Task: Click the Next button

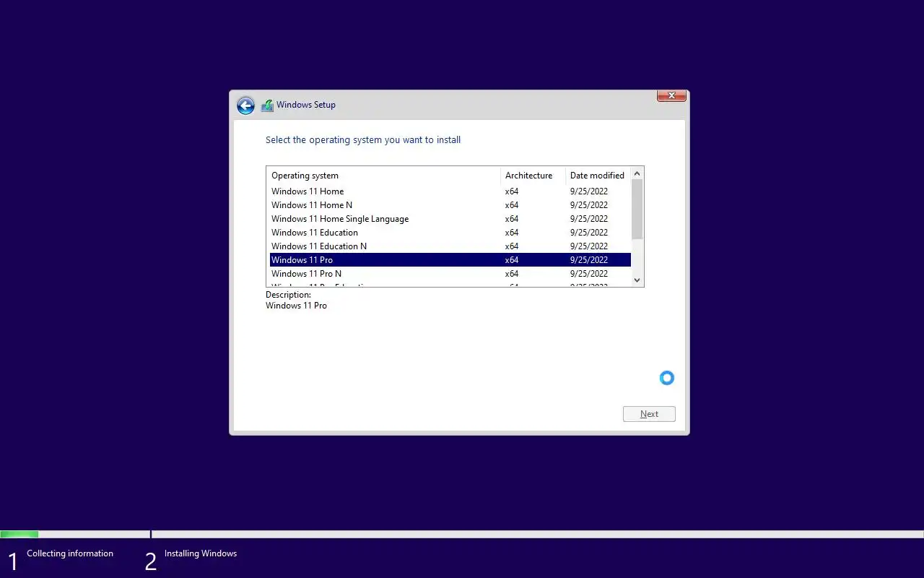Action: [649, 414]
